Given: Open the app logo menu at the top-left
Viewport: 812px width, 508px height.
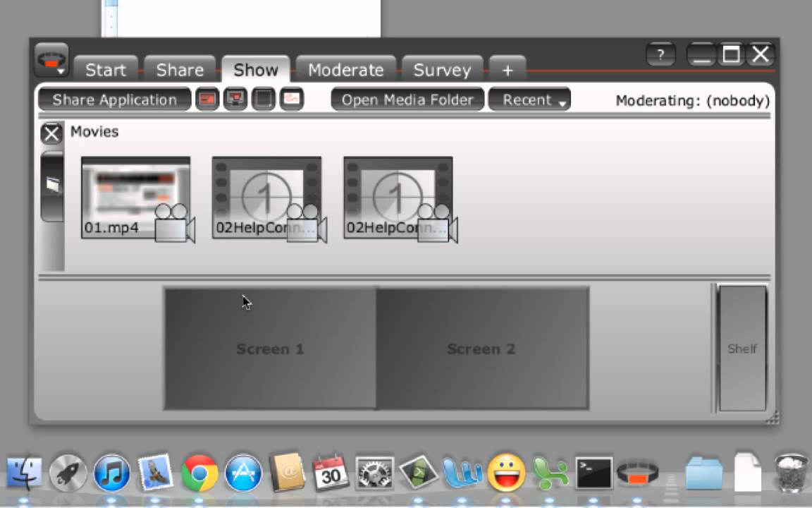Looking at the screenshot, I should pyautogui.click(x=51, y=60).
